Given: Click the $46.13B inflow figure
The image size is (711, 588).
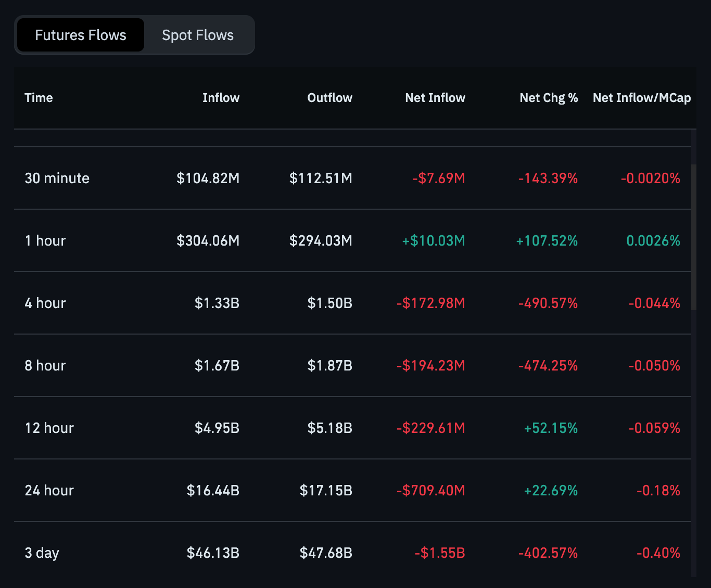Looking at the screenshot, I should (x=212, y=553).
